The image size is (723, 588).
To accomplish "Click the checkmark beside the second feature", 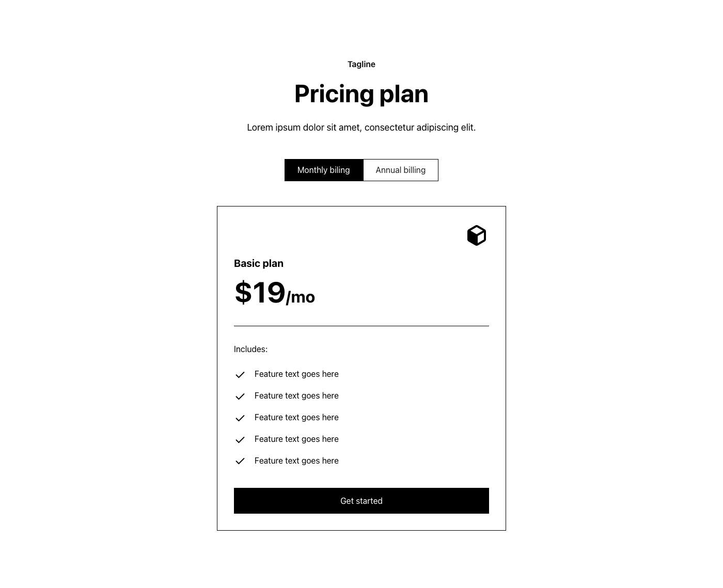I will click(240, 396).
